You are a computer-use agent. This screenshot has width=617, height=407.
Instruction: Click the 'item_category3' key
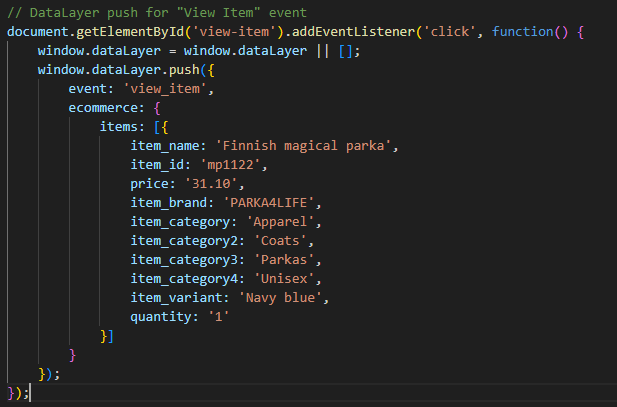(184, 259)
